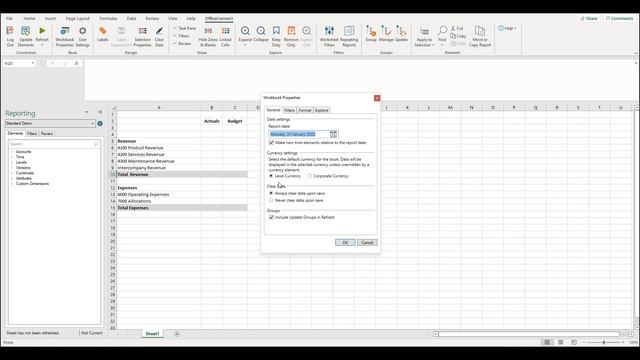The width and height of the screenshot is (640, 360).
Task: Open the Standard Demo dropdown
Action: click(92, 123)
